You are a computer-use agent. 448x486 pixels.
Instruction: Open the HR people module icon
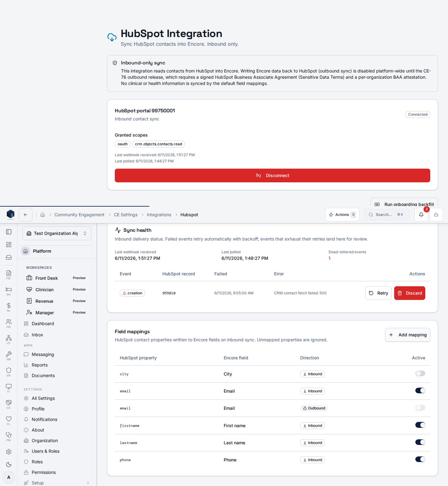point(9,323)
